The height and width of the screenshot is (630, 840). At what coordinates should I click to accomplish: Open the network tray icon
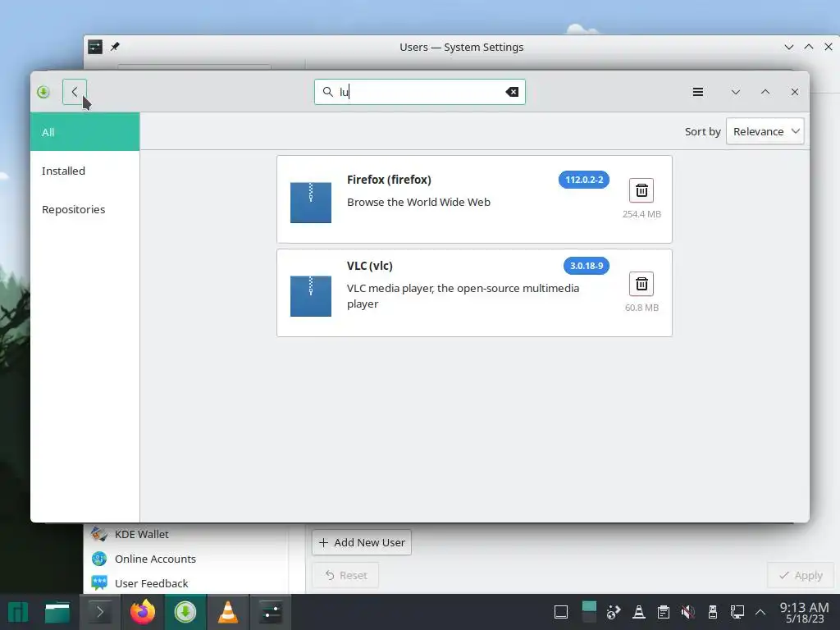click(737, 612)
